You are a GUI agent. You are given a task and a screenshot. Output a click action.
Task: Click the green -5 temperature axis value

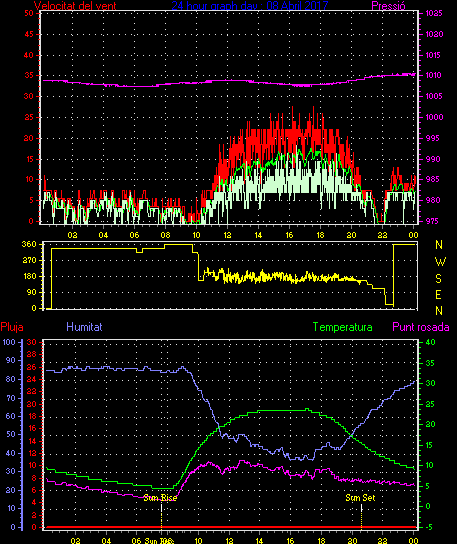tap(429, 527)
